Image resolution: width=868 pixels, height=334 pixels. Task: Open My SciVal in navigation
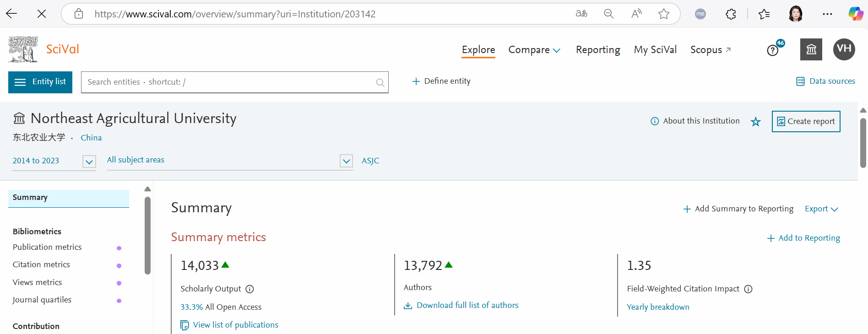tap(655, 50)
